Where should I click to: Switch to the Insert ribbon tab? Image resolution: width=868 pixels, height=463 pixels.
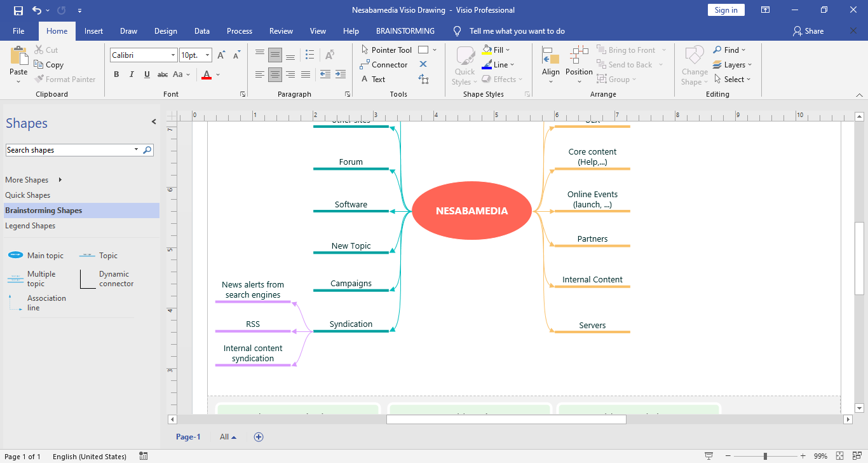pos(93,31)
